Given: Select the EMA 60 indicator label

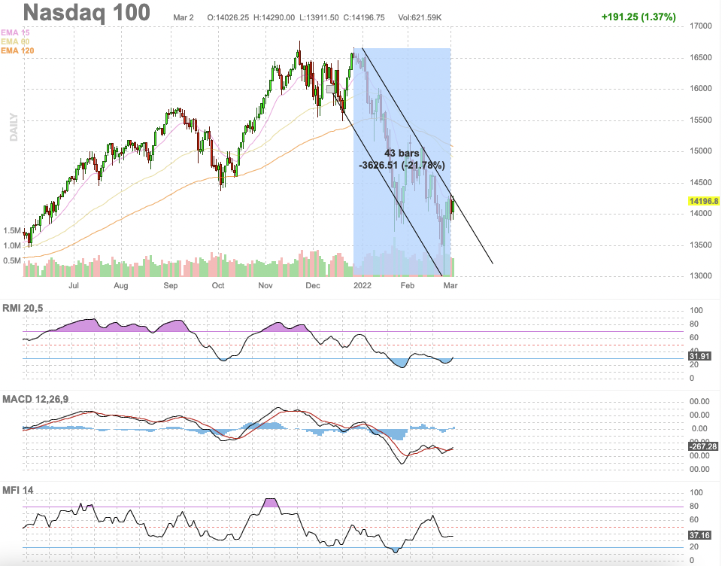Looking at the screenshot, I should pyautogui.click(x=15, y=42).
